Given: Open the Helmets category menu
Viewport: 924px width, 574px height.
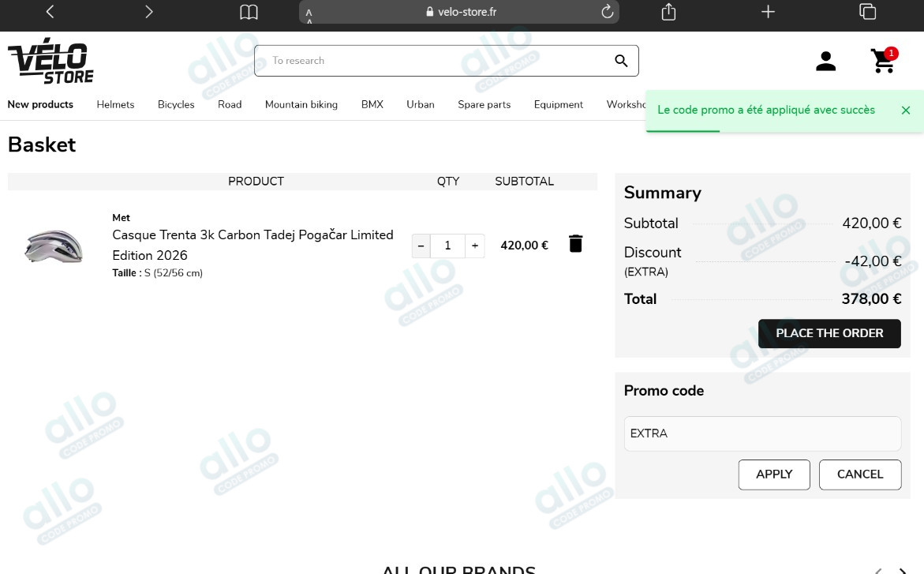Looking at the screenshot, I should (115, 104).
